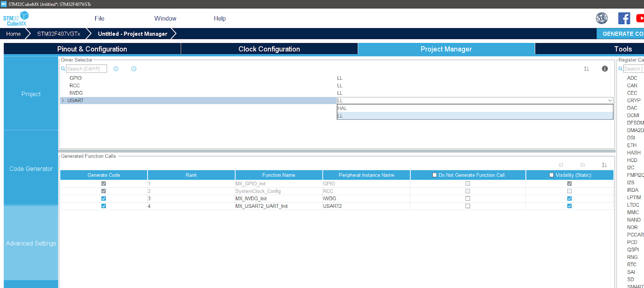Go to previous search result in Driver Selector
This screenshot has width=644, height=288.
click(116, 69)
